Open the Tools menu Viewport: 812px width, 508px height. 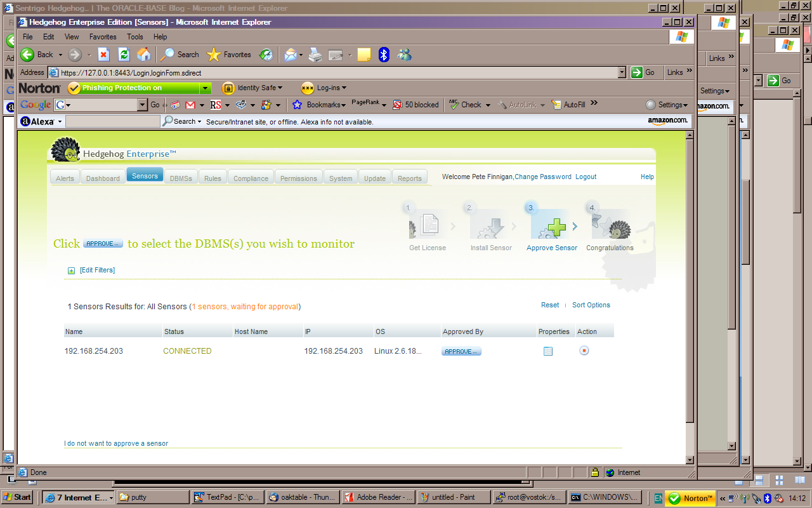tap(135, 37)
